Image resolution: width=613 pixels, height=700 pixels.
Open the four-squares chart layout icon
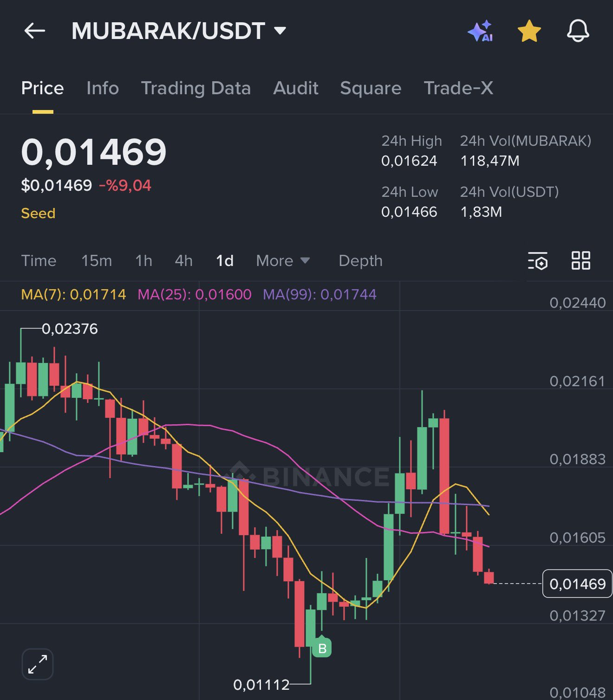[x=580, y=261]
